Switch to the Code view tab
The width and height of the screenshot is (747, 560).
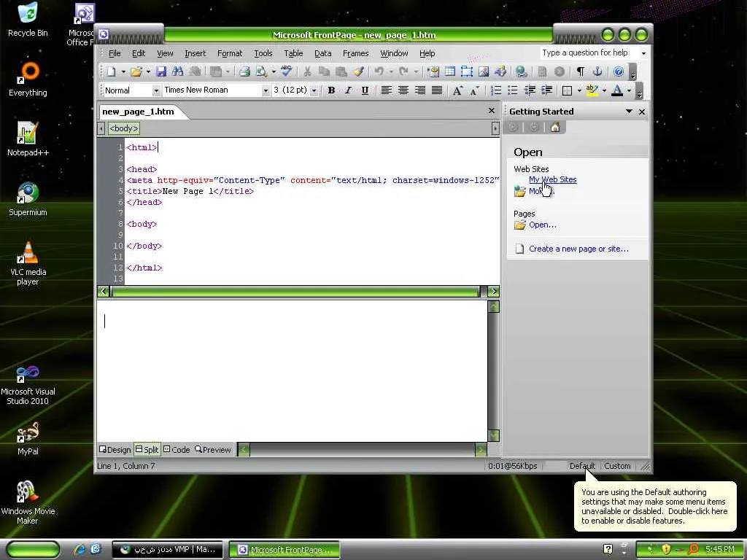pyautogui.click(x=177, y=449)
